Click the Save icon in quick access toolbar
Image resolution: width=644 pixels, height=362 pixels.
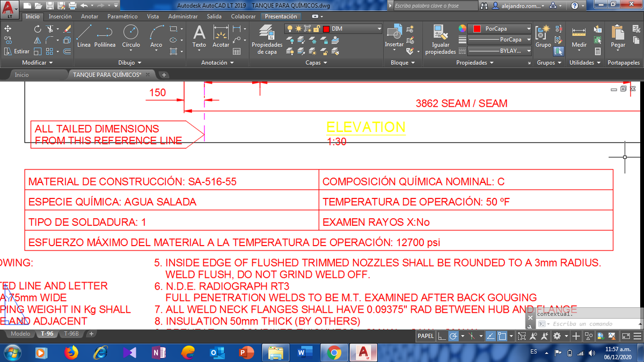50,6
